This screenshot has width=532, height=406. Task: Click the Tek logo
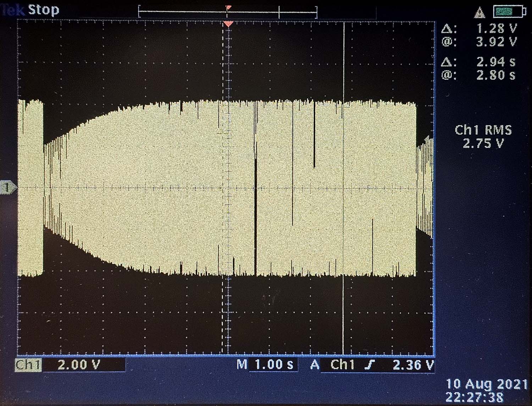coord(12,10)
